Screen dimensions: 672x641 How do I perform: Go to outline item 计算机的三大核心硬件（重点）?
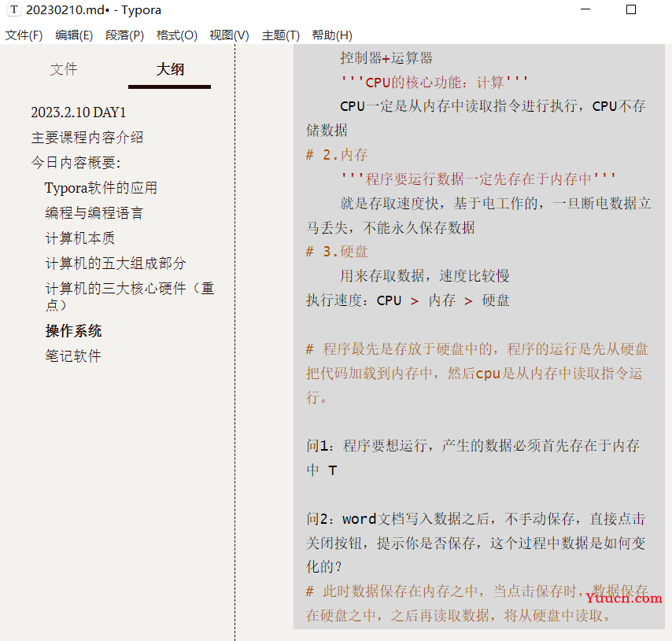pos(129,296)
